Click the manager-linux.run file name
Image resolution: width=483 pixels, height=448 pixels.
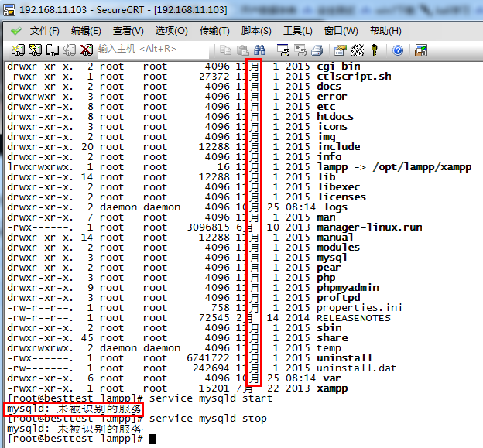369,227
